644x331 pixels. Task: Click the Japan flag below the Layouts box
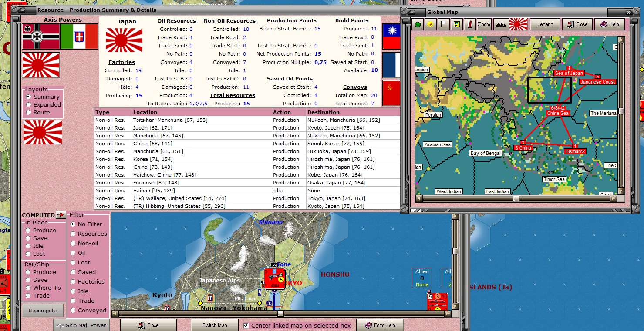43,133
